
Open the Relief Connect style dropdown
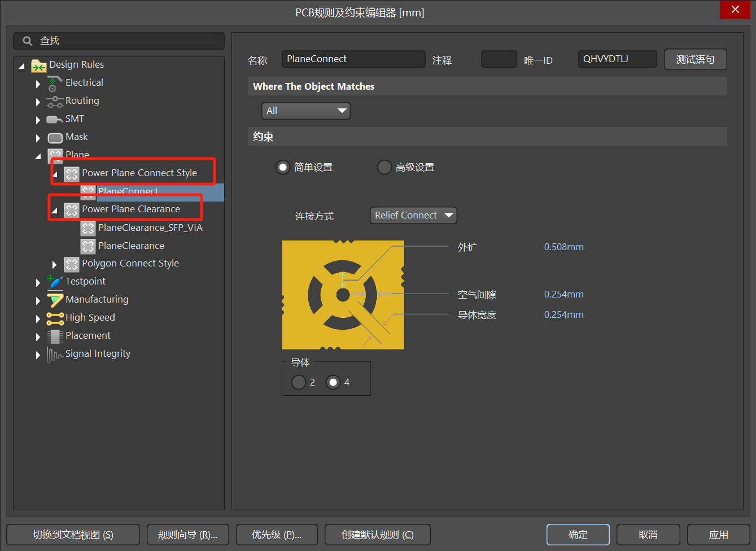pyautogui.click(x=413, y=215)
